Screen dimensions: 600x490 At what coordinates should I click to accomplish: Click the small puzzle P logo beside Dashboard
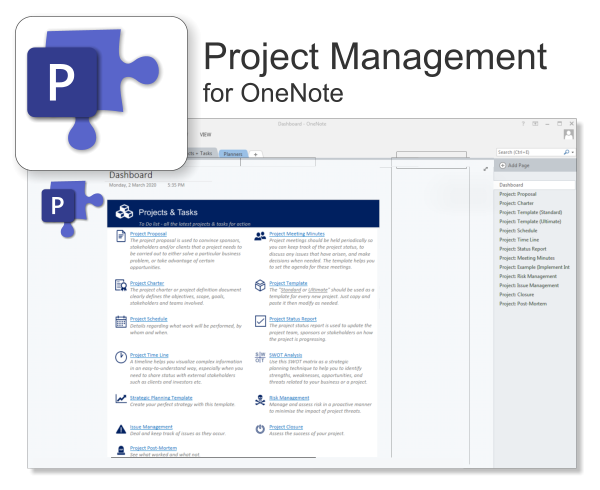pos(72,209)
